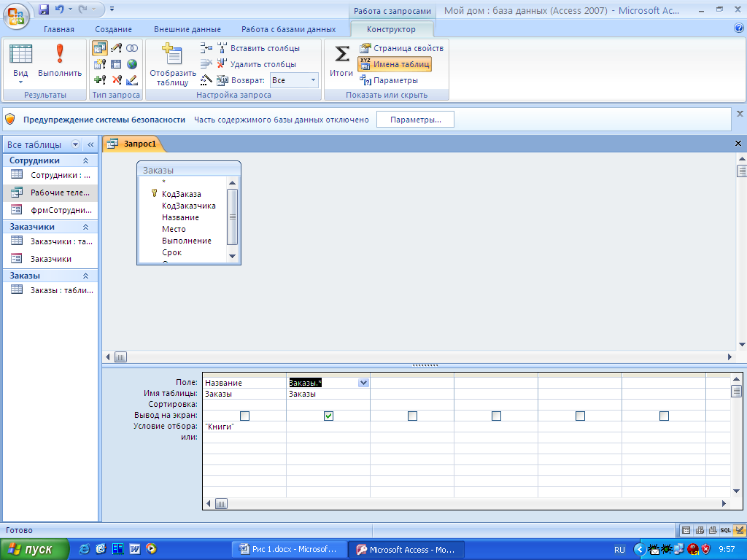
Task: Select the Select query type icon
Action: 100,48
